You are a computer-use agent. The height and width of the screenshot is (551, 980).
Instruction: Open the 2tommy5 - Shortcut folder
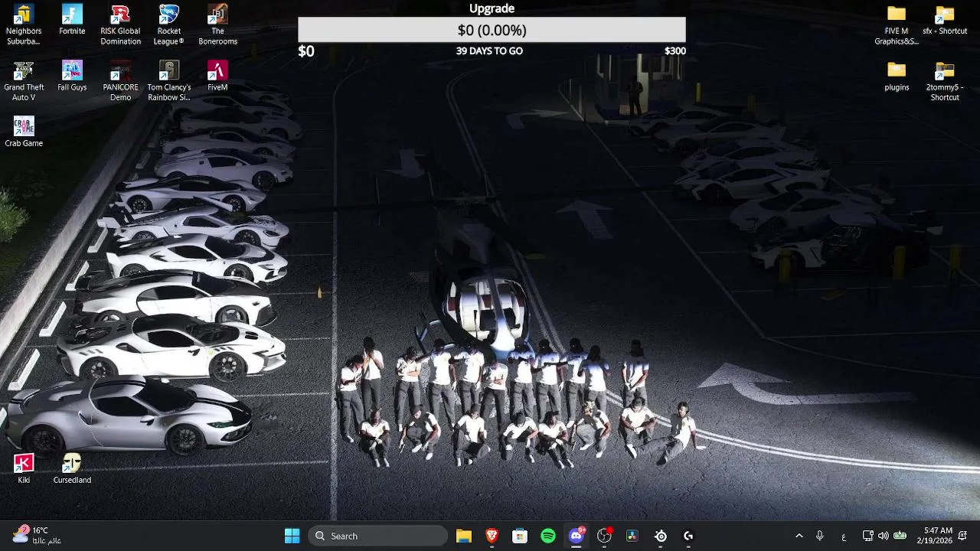coord(945,80)
